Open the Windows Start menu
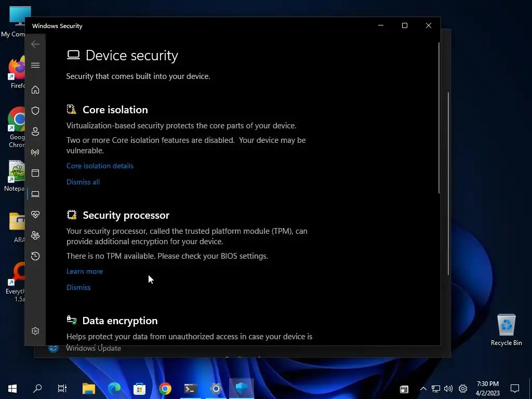 click(x=12, y=388)
